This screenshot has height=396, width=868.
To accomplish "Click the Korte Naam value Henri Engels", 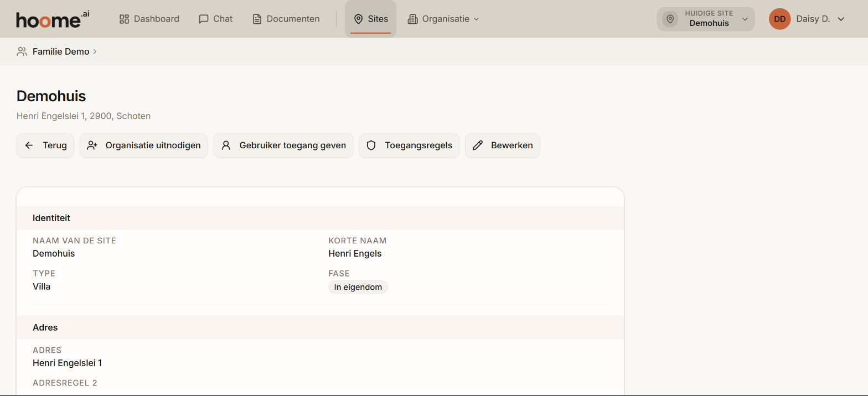I will pyautogui.click(x=355, y=254).
